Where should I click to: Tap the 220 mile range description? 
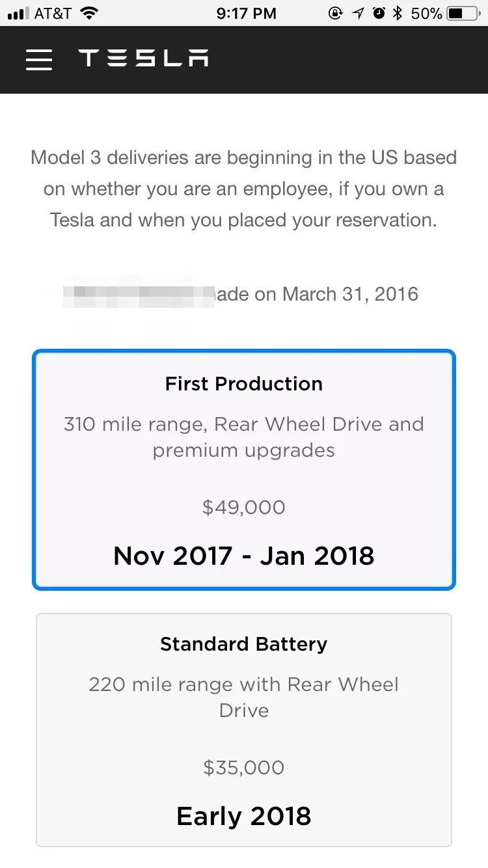coord(244,698)
